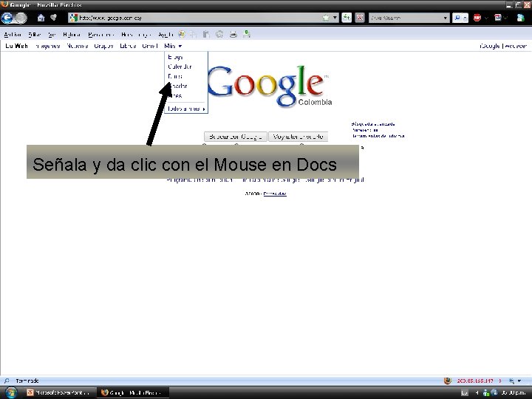
Task: Click the Acceder sign-in link
Action: click(516, 46)
